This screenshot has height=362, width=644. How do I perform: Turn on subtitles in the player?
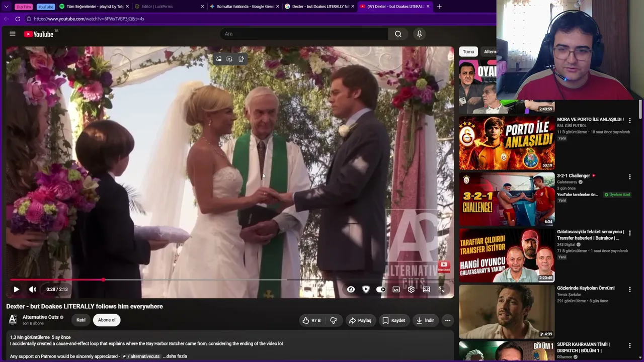coord(396,289)
